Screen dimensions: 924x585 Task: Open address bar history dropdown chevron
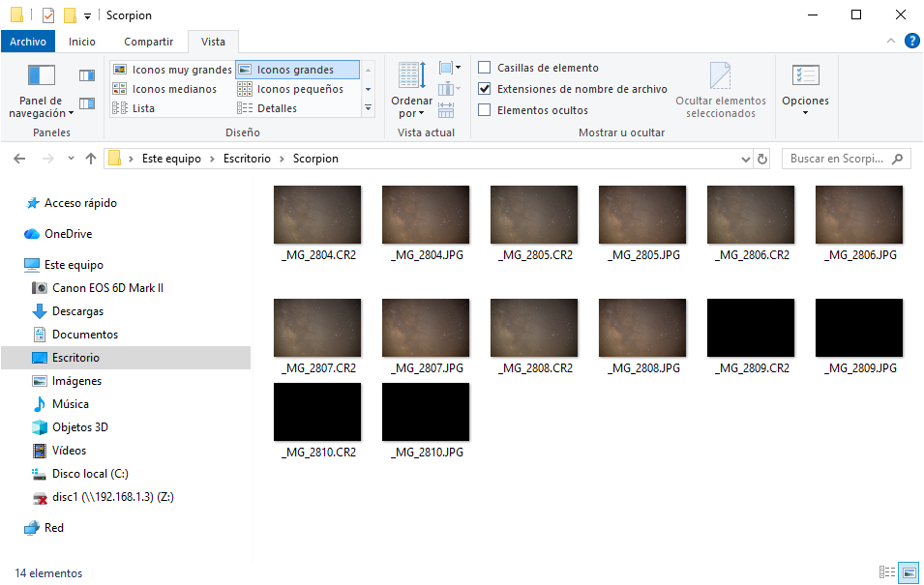(745, 160)
